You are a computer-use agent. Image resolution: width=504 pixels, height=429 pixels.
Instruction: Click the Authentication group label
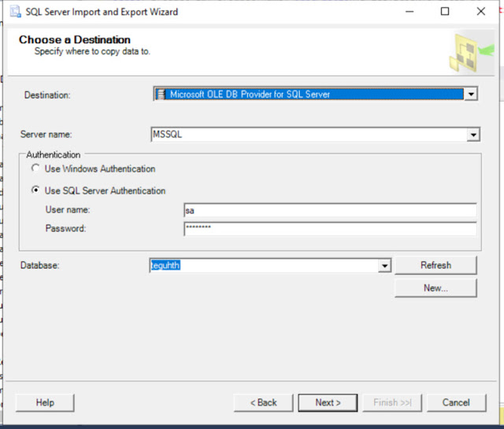coord(54,155)
